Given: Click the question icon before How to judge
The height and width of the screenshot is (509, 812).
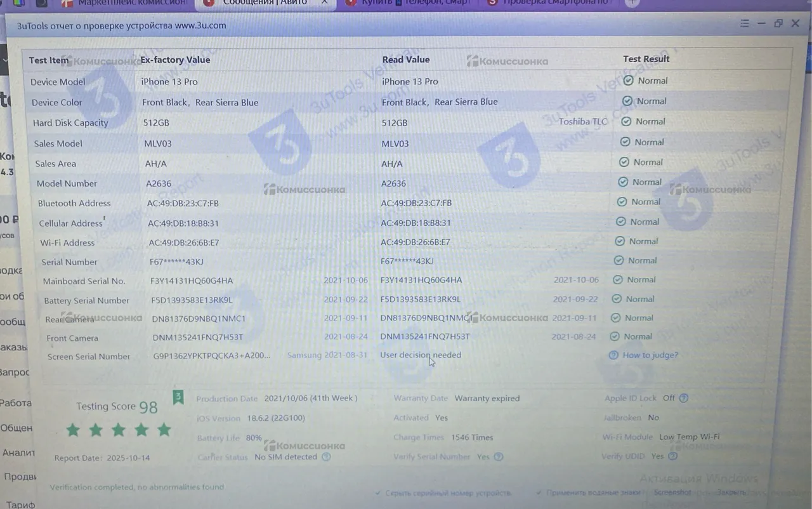Looking at the screenshot, I should pyautogui.click(x=613, y=355).
